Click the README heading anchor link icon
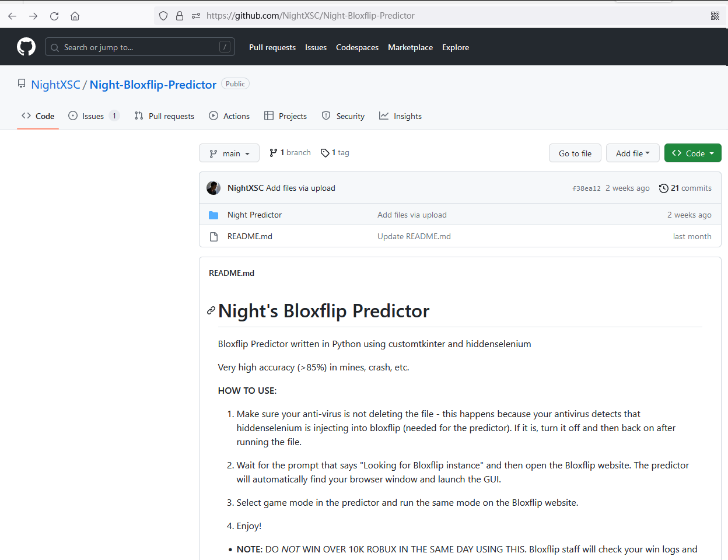Image resolution: width=728 pixels, height=560 pixels. (x=211, y=311)
